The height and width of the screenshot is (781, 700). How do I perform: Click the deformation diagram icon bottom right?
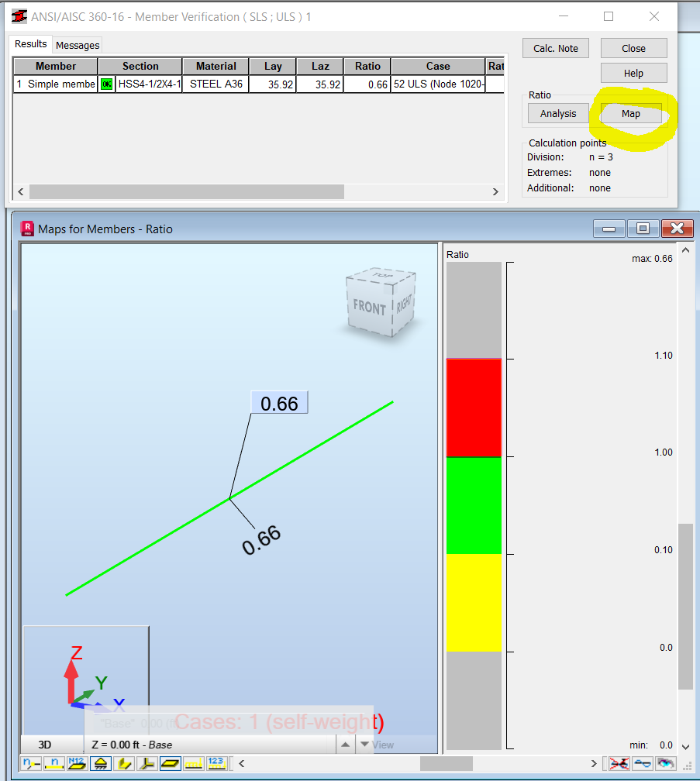coord(643,764)
